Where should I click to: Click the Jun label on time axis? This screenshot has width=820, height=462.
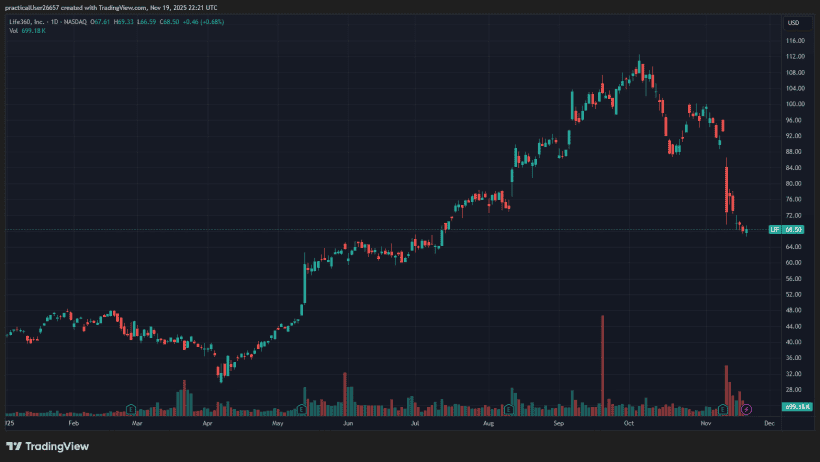(x=348, y=423)
